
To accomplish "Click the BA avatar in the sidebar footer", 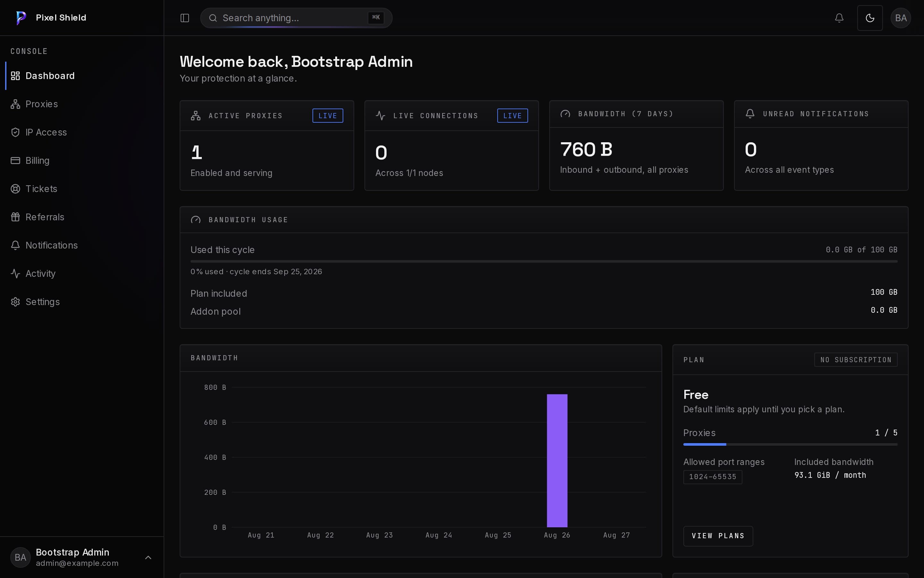I will (20, 557).
